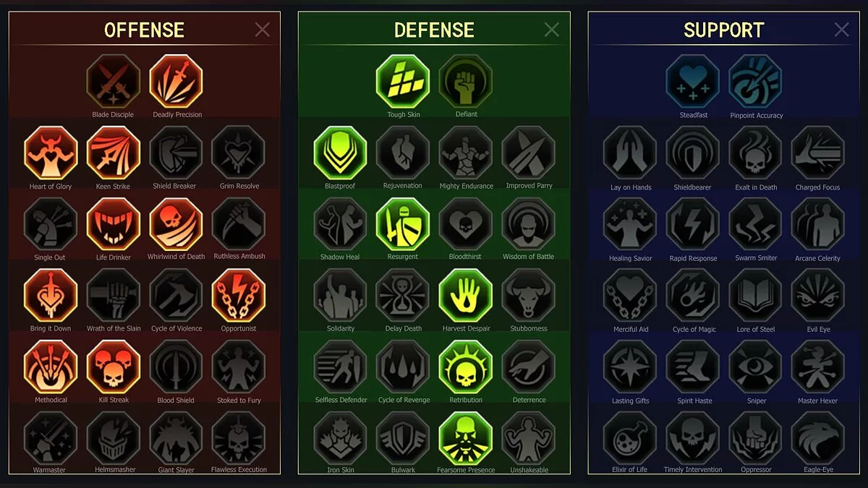Select the Steadfast mastery icon

693,82
